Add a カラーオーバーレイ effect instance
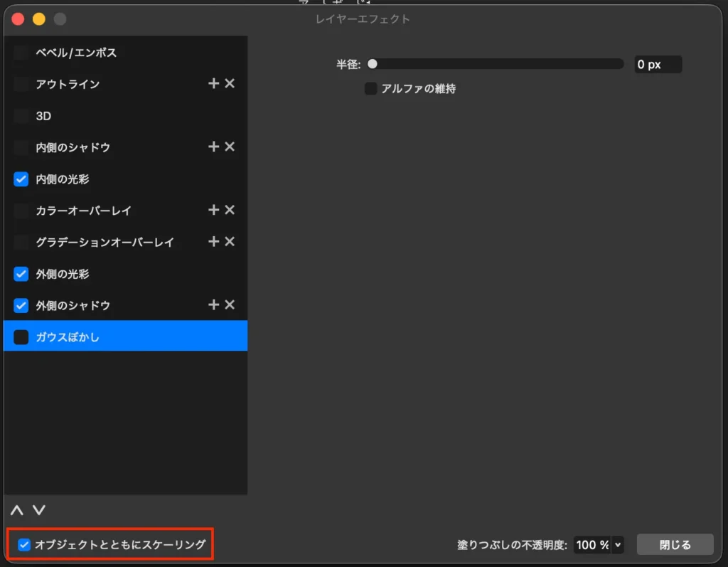This screenshot has width=728, height=567. tap(213, 210)
